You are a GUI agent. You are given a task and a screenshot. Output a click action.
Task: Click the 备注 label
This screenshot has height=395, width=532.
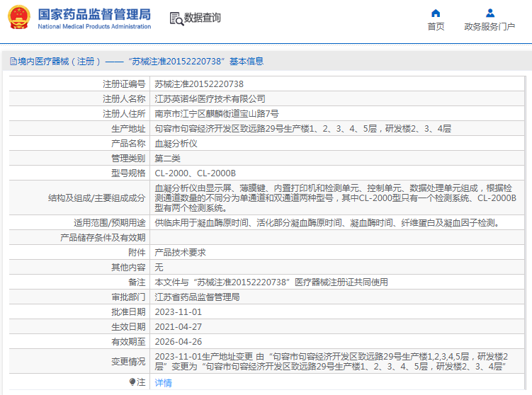137,282
